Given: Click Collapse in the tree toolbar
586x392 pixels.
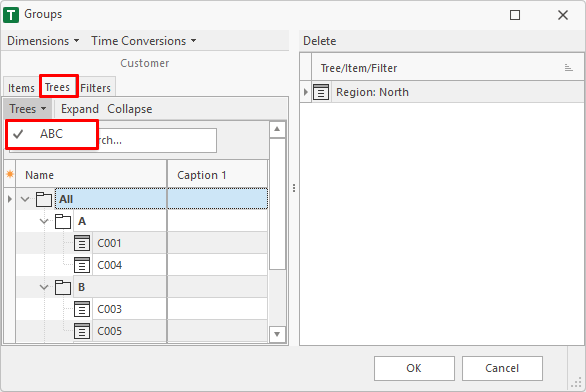Looking at the screenshot, I should coord(130,109).
